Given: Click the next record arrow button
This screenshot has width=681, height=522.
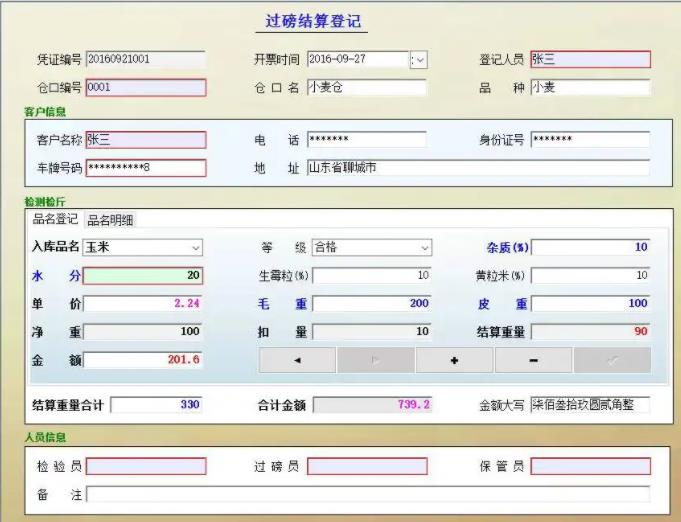Looking at the screenshot, I should click(x=376, y=360).
